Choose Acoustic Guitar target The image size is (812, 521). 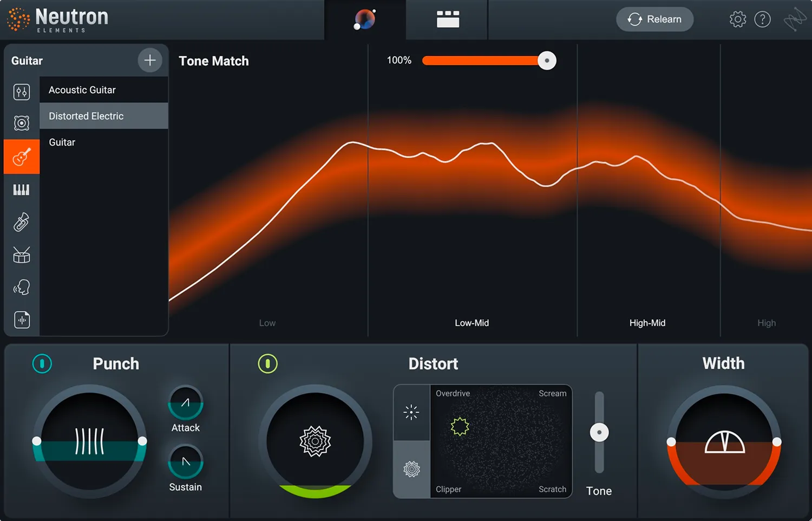[104, 90]
